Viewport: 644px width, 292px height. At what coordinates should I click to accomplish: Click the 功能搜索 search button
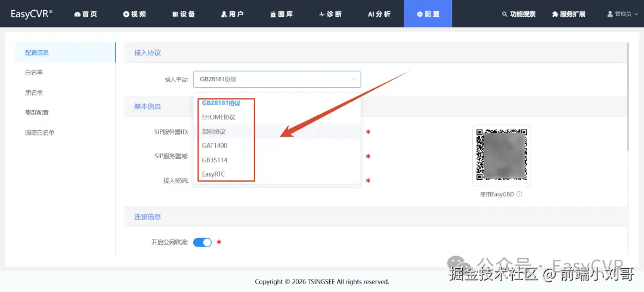(x=519, y=14)
